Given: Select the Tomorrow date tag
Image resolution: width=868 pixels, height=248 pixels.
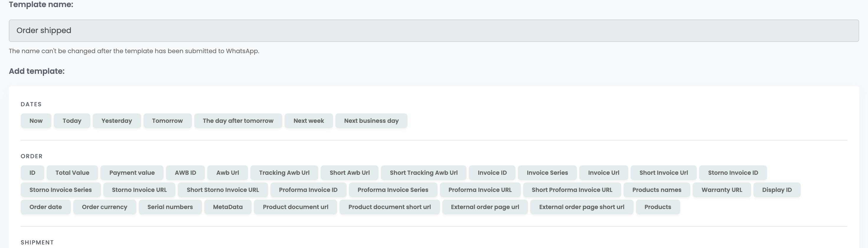Looking at the screenshot, I should [167, 121].
